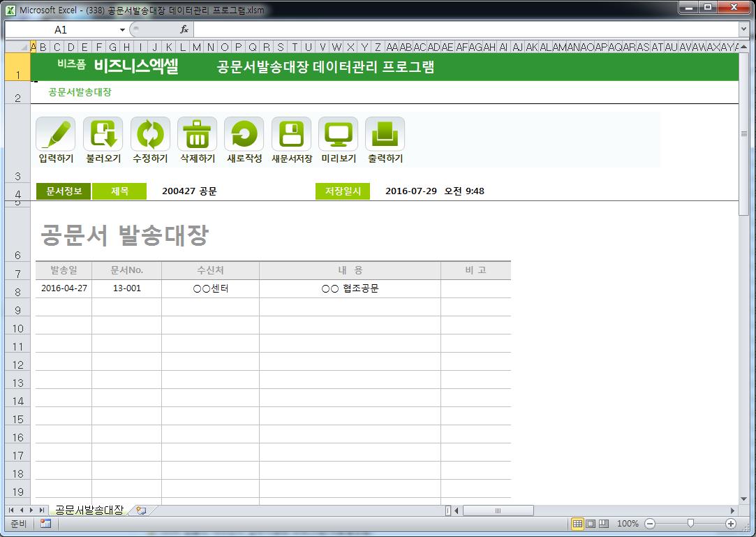Click the Excel icon in title bar

click(x=10, y=10)
